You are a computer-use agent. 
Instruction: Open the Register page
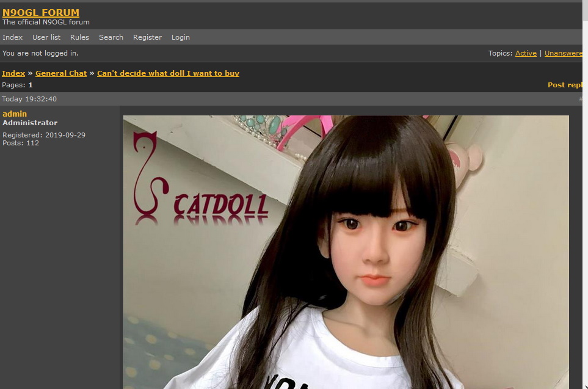(x=147, y=37)
